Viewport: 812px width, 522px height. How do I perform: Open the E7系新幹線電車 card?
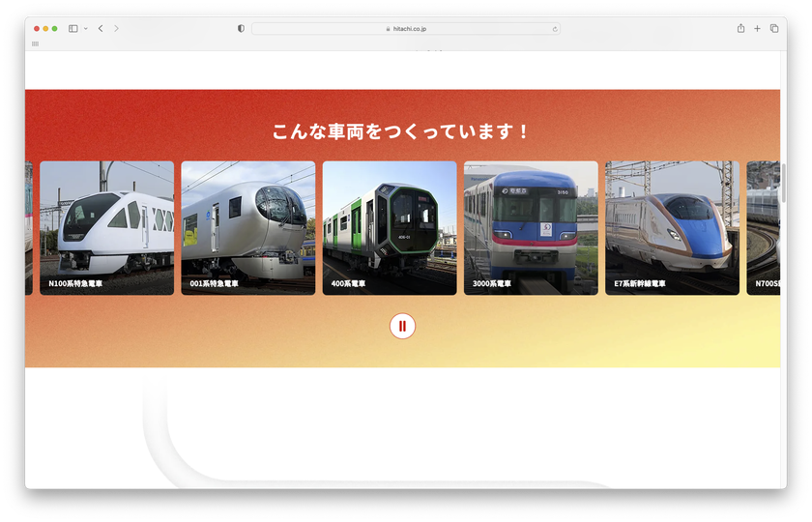[x=672, y=228]
